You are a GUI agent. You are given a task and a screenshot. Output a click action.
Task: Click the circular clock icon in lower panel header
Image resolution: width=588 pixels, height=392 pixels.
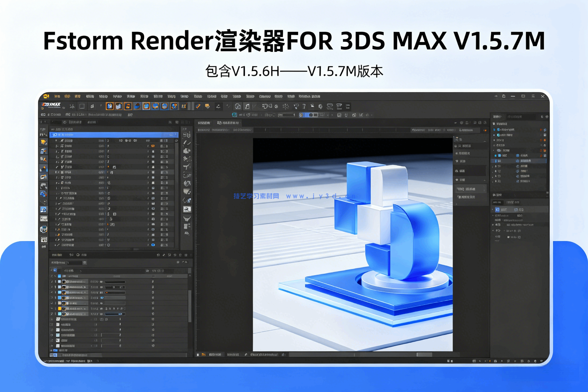coord(78,255)
